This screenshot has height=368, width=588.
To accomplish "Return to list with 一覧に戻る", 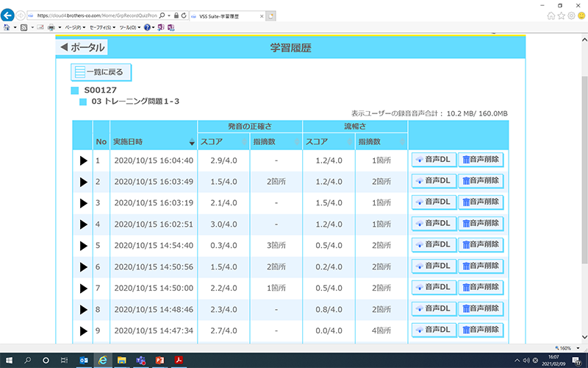I will coord(102,72).
